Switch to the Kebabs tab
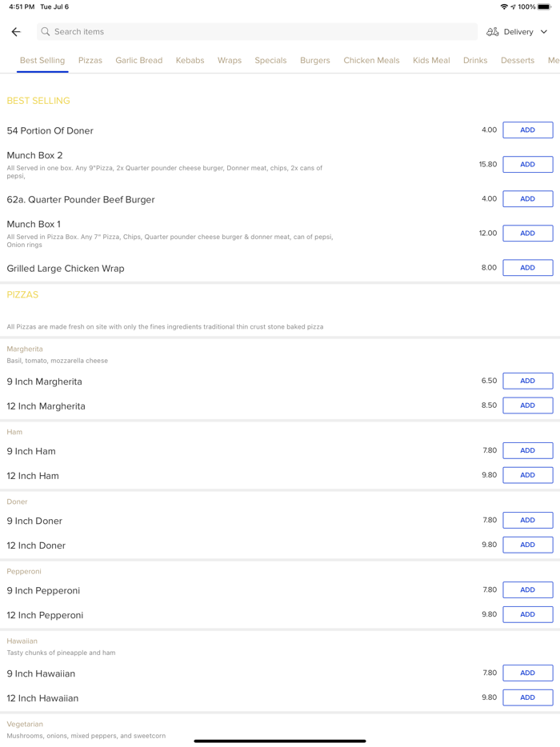 point(190,61)
